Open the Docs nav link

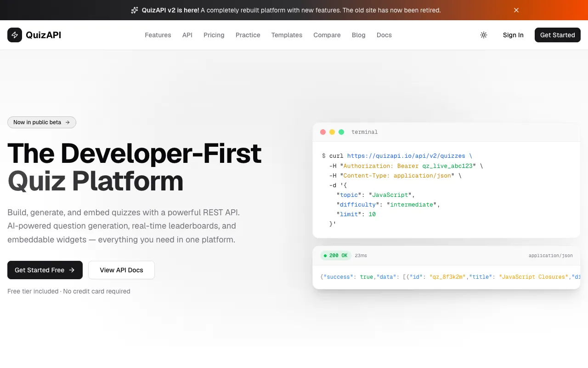point(384,35)
